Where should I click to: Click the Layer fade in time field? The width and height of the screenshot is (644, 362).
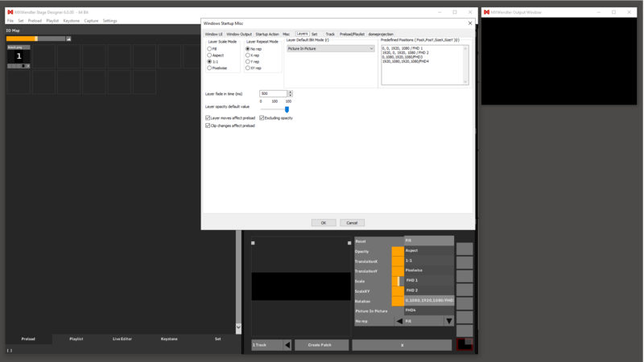click(272, 94)
